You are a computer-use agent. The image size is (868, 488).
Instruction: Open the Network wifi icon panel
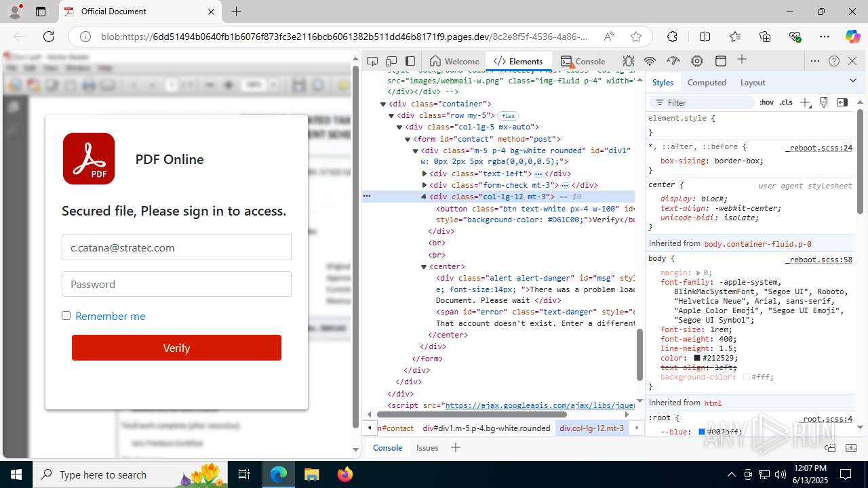[650, 61]
